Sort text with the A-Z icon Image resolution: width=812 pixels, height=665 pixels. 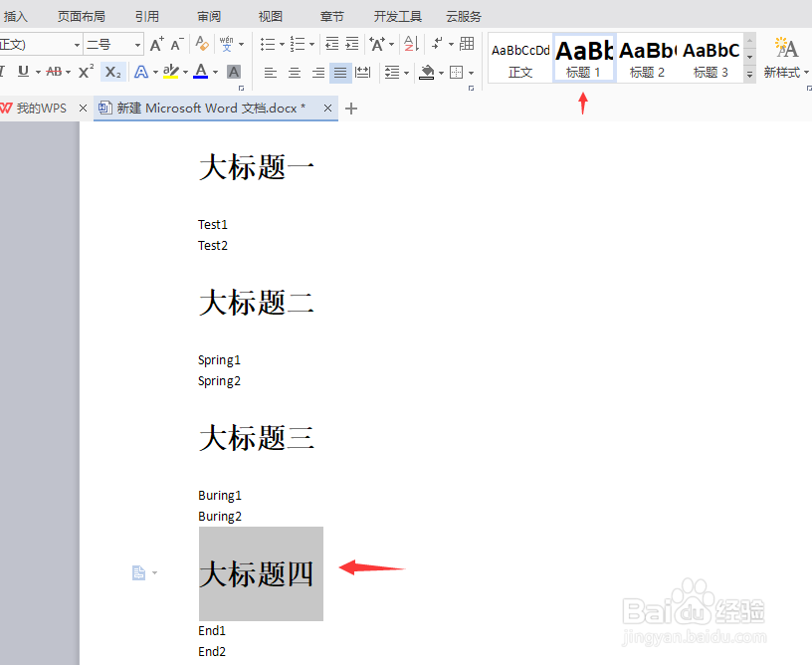pyautogui.click(x=412, y=44)
